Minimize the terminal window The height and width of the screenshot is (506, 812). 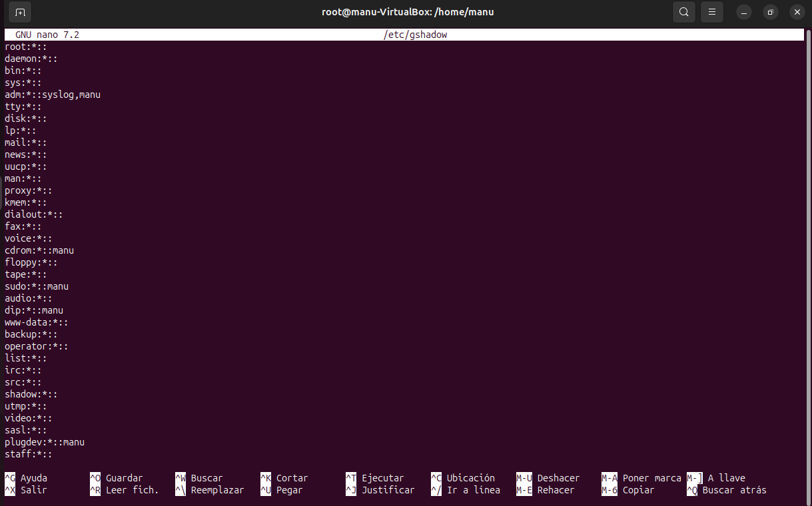pyautogui.click(x=744, y=12)
